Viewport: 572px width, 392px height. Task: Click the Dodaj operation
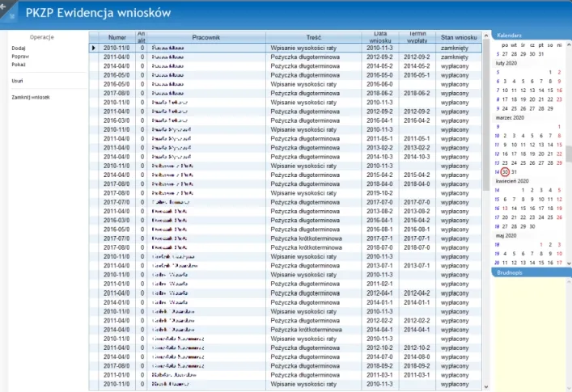point(19,48)
